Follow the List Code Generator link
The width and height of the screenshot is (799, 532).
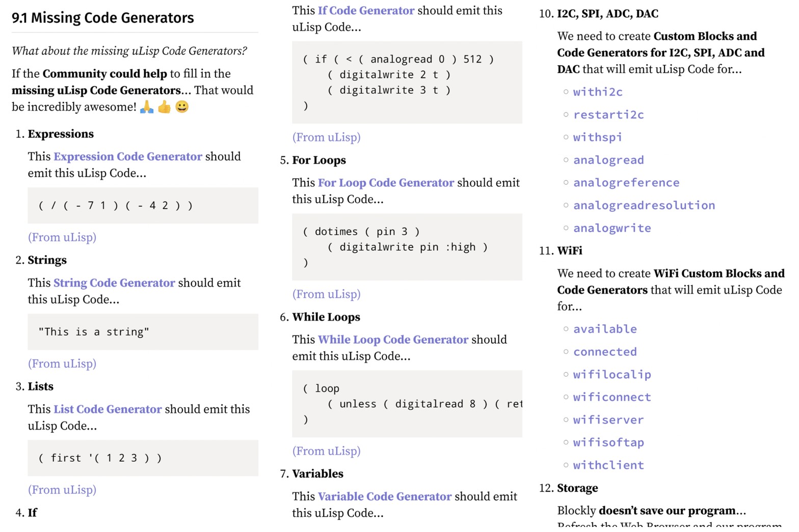point(108,409)
